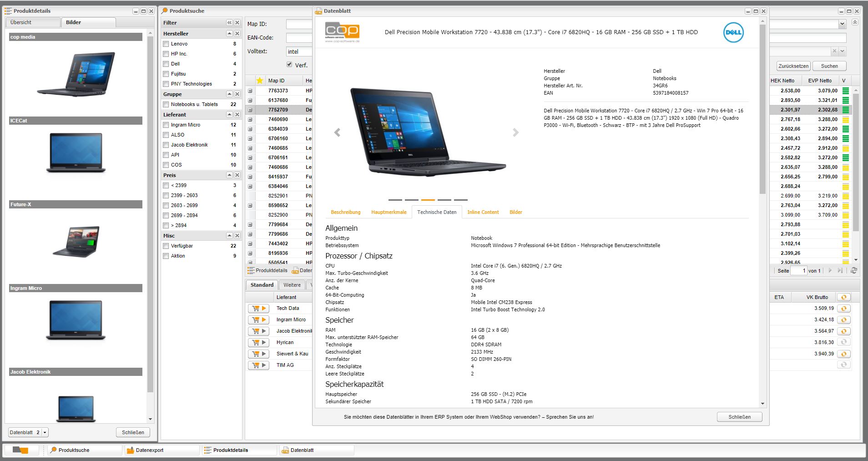This screenshot has width=868, height=461.
Task: Open the Bilder tab in Datenblatt
Action: tap(516, 212)
